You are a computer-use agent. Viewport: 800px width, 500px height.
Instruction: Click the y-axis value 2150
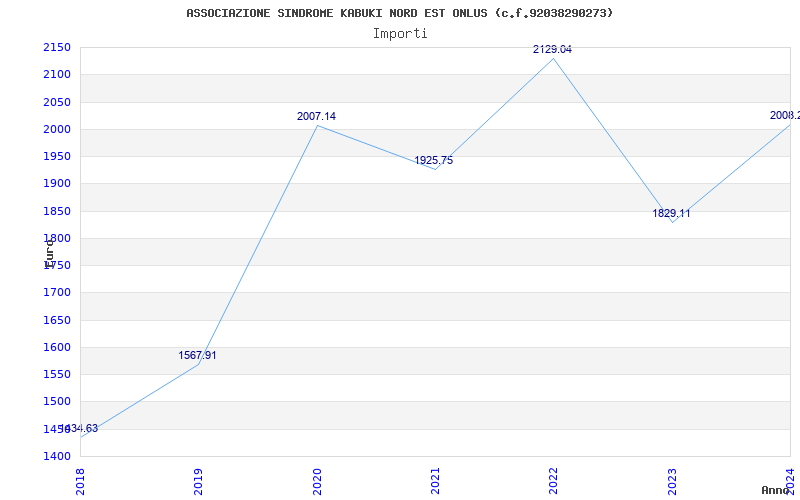(57, 47)
